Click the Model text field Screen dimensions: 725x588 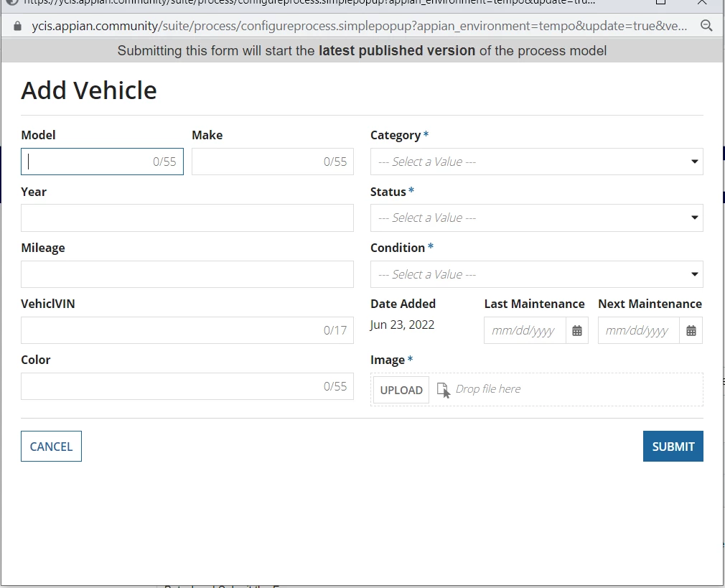[x=102, y=162]
